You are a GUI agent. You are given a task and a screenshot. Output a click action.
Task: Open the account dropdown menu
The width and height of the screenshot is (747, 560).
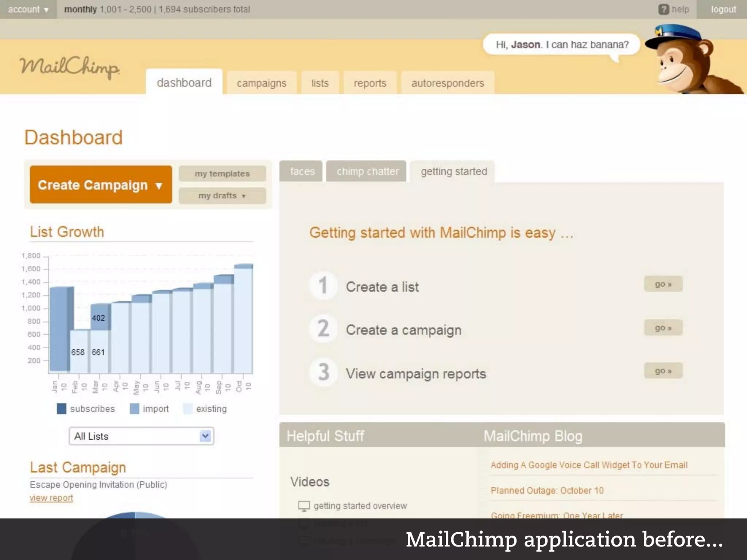point(28,9)
